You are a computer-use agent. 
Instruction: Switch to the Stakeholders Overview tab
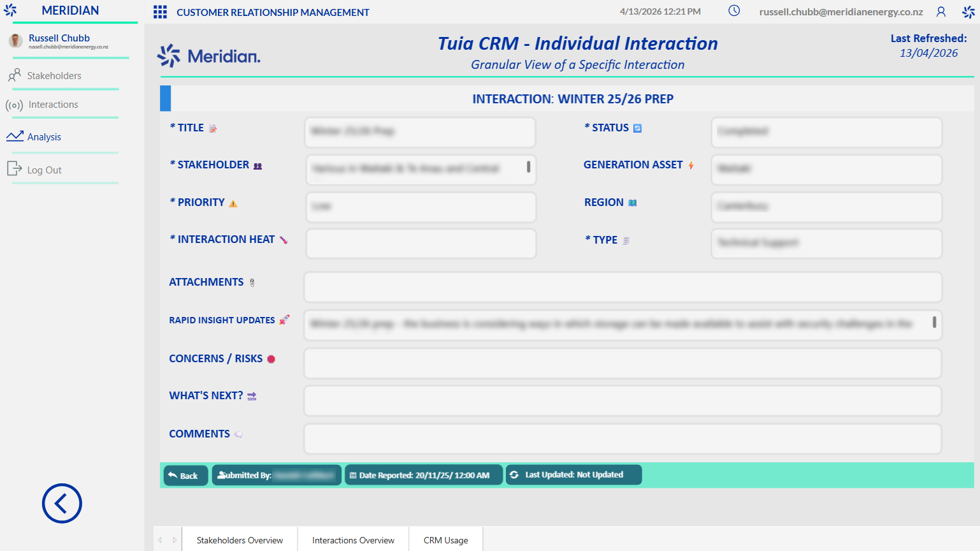[240, 540]
